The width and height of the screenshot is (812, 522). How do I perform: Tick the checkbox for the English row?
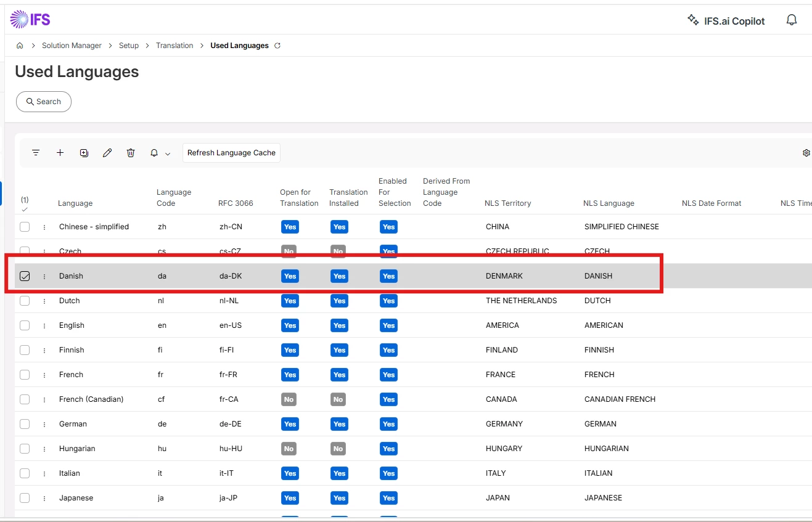[x=25, y=325]
